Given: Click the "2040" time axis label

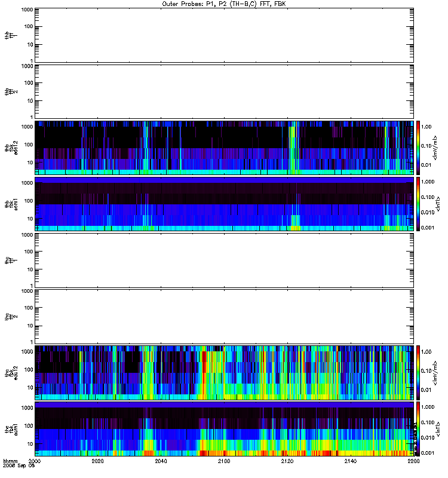Looking at the screenshot, I should 161,461.
